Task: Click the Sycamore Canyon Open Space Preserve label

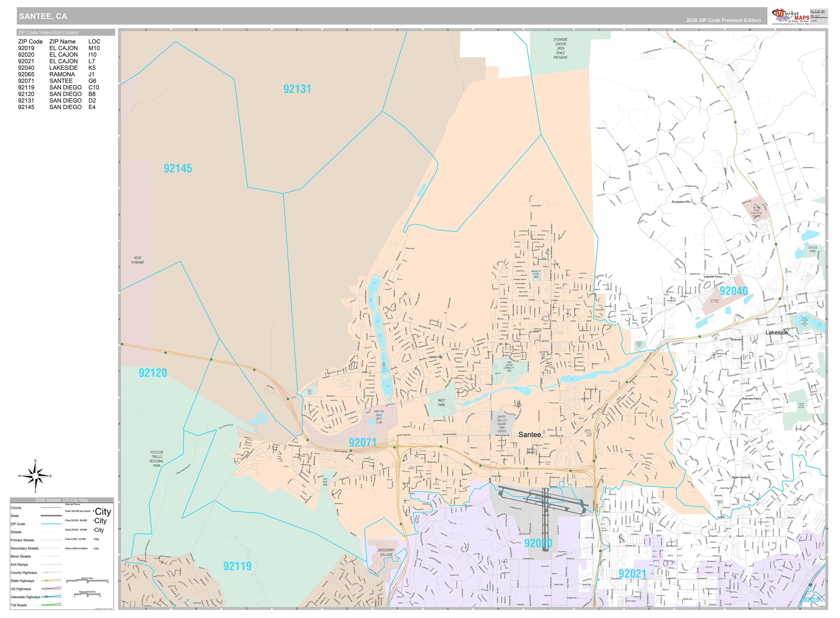Action: click(x=560, y=49)
